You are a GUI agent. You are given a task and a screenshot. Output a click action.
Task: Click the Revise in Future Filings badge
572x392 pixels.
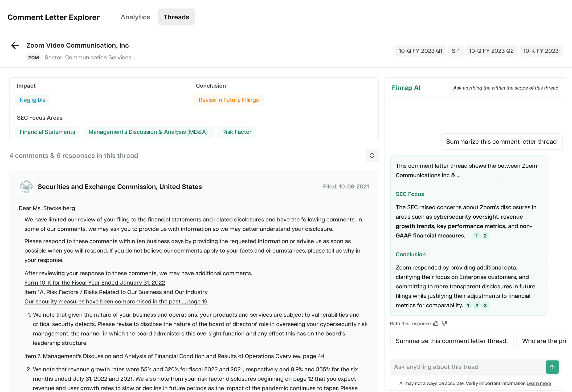coord(229,100)
